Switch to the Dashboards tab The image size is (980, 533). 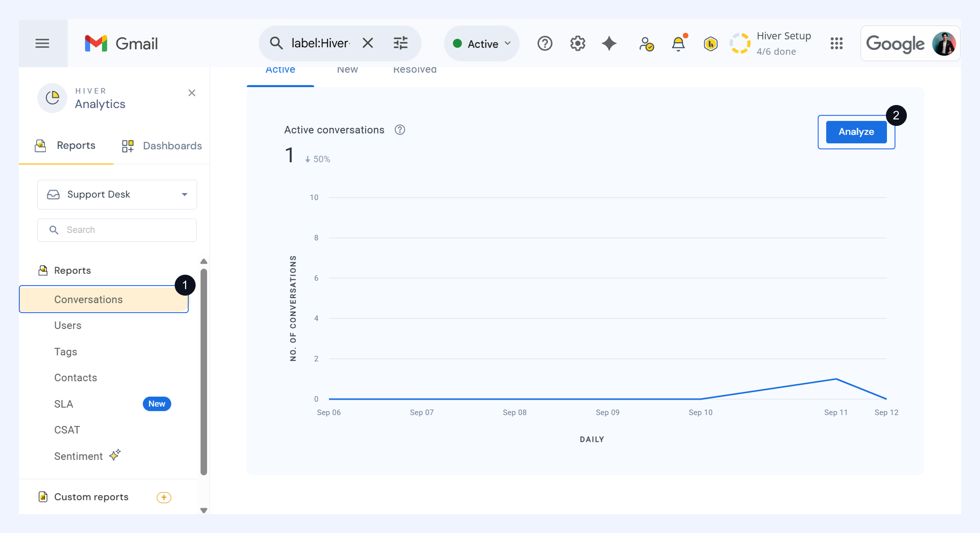click(162, 146)
